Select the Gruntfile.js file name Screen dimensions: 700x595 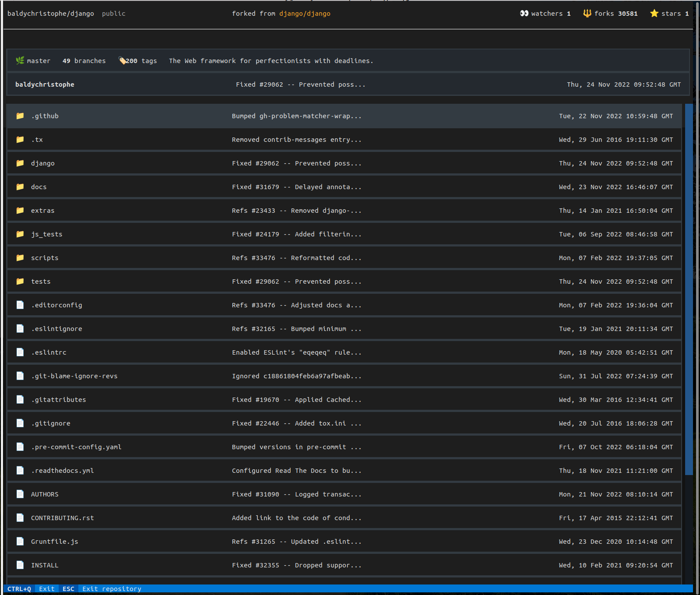tap(55, 542)
